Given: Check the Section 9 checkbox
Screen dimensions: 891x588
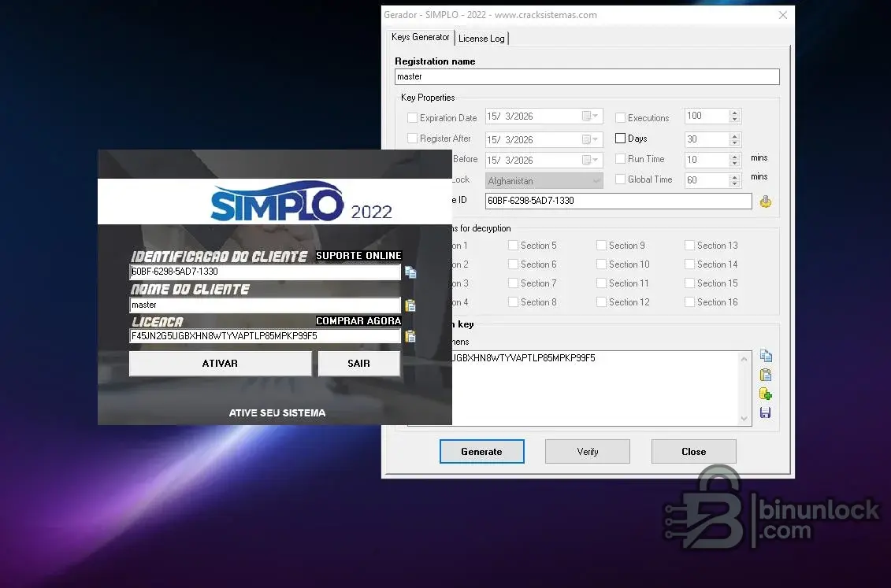Looking at the screenshot, I should coord(601,246).
